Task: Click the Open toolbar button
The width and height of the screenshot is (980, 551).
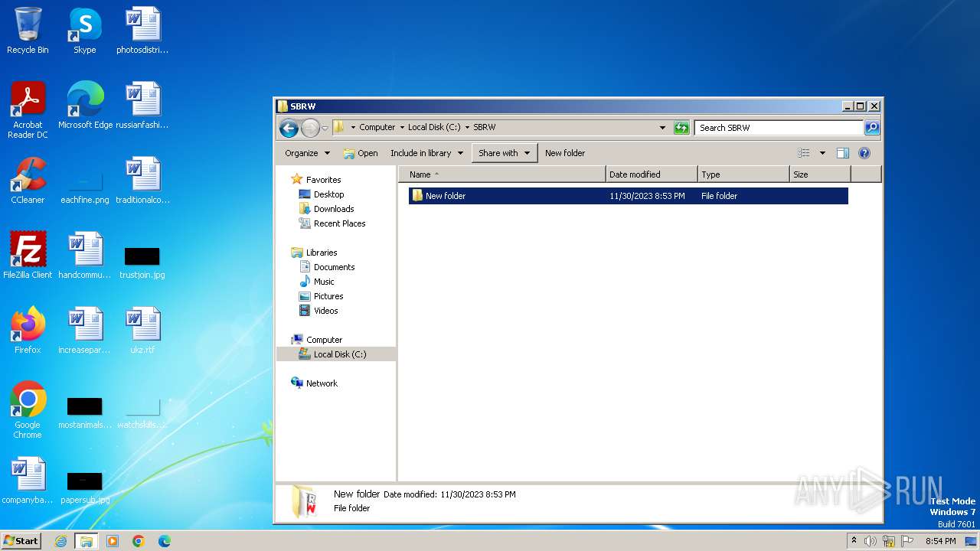Action: pos(361,153)
